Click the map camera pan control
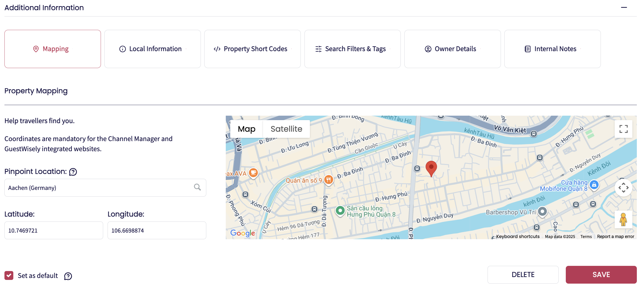644x292 pixels. coord(623,188)
